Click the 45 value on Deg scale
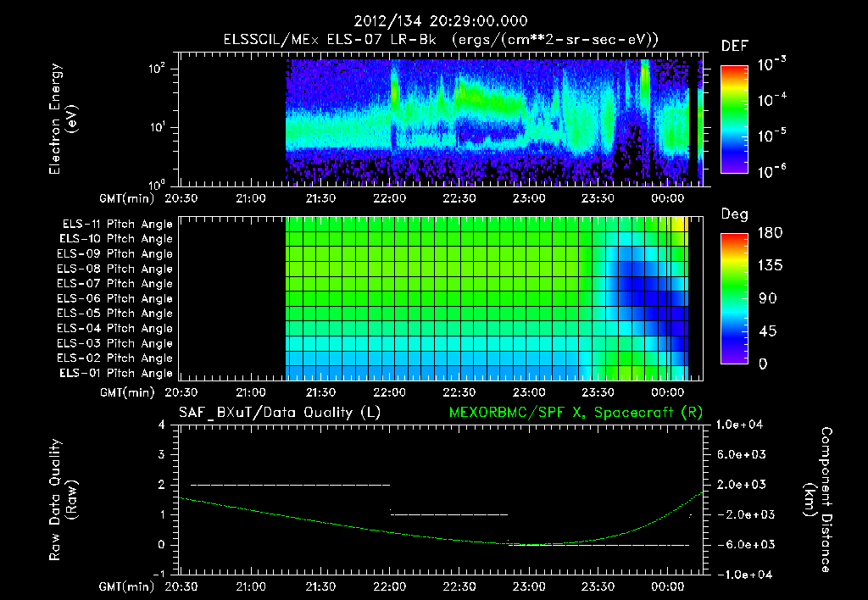Image resolution: width=868 pixels, height=600 pixels. point(768,331)
